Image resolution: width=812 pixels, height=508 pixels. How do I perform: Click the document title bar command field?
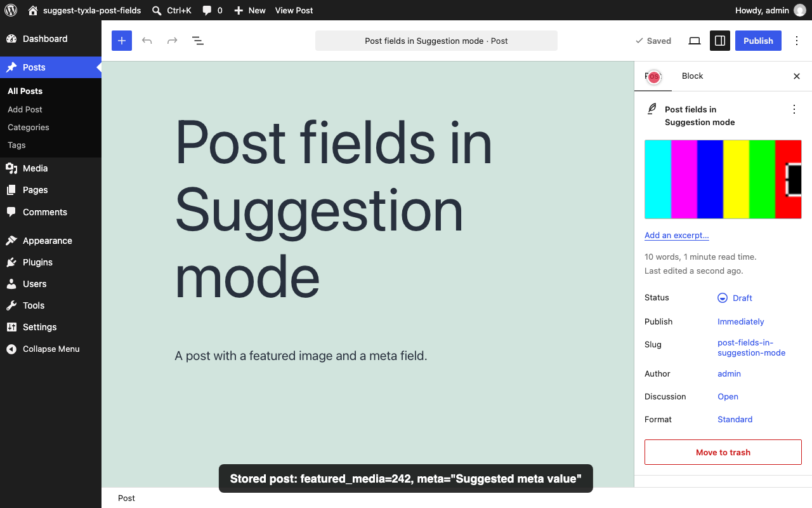click(436, 41)
